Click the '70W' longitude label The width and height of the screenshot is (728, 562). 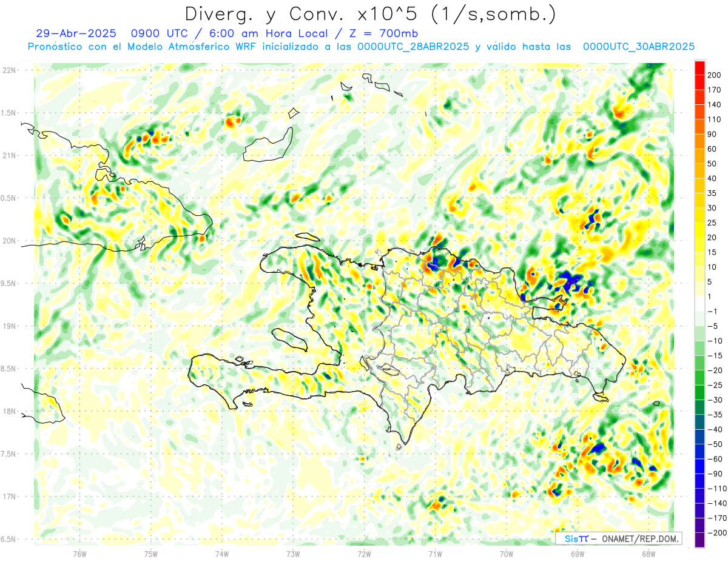(x=506, y=553)
